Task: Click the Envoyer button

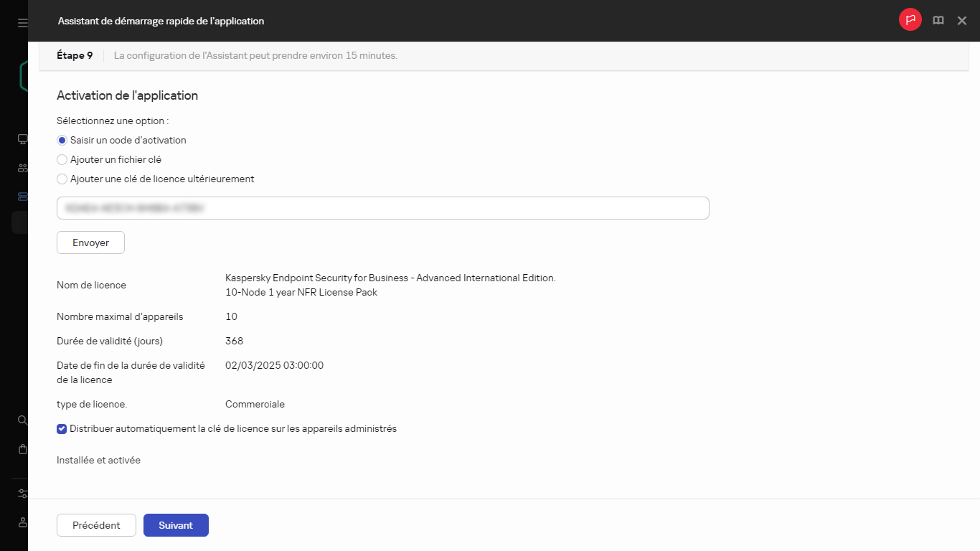Action: (x=90, y=242)
